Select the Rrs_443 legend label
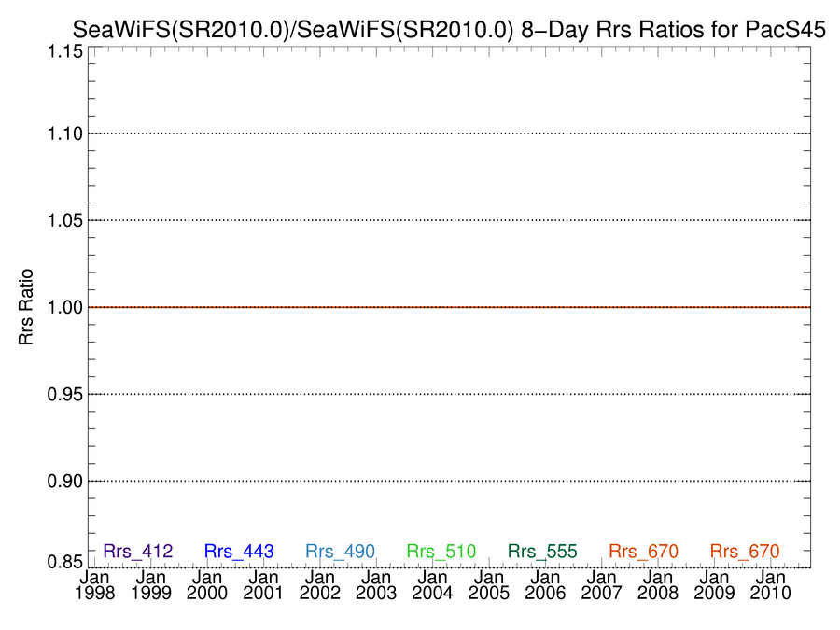Screen dimensions: 840x630 pos(239,551)
